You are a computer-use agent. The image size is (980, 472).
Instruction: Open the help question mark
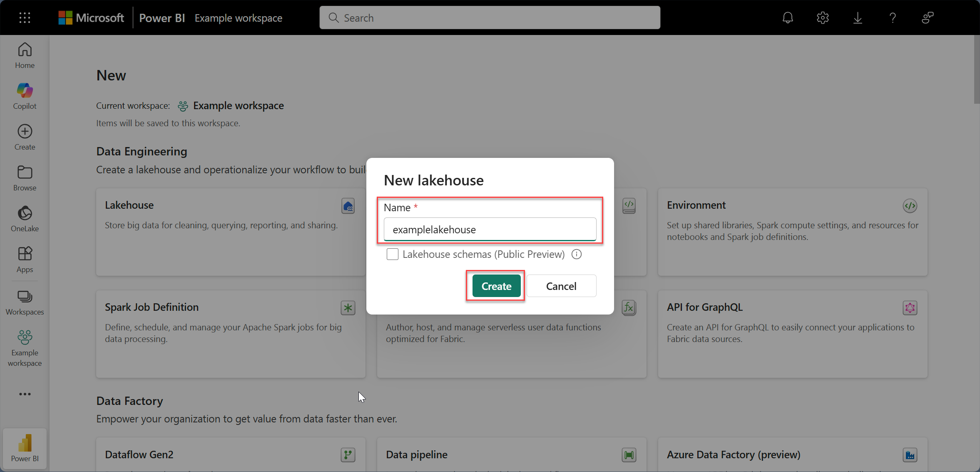pyautogui.click(x=893, y=18)
